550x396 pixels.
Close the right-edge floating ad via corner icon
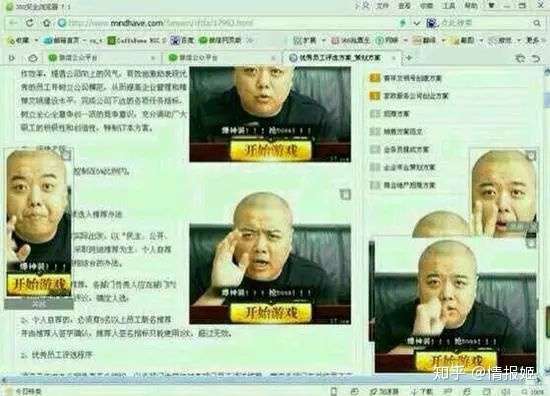tap(531, 155)
